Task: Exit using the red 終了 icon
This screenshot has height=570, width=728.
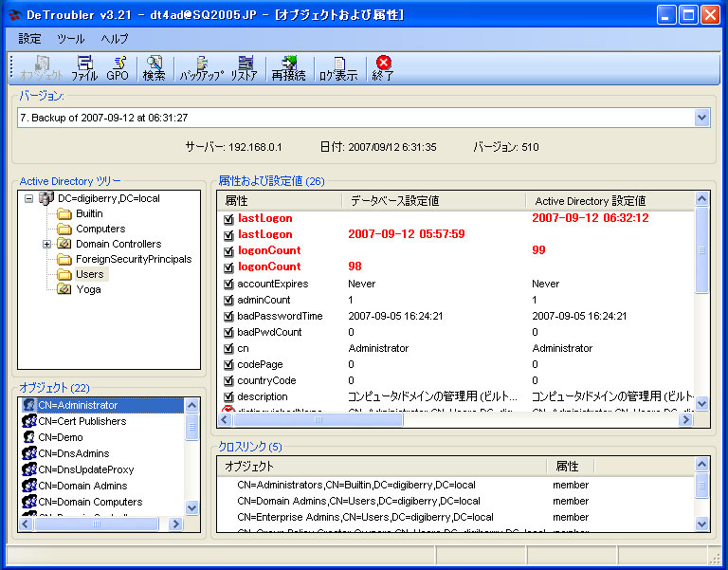Action: pyautogui.click(x=383, y=68)
